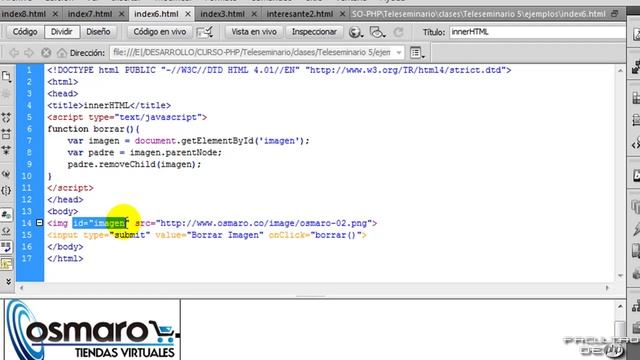Switch to index3.html tab
The width and height of the screenshot is (640, 360).
[222, 14]
